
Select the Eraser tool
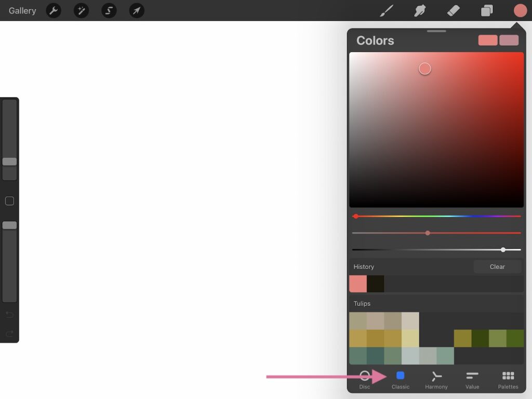[x=453, y=10]
